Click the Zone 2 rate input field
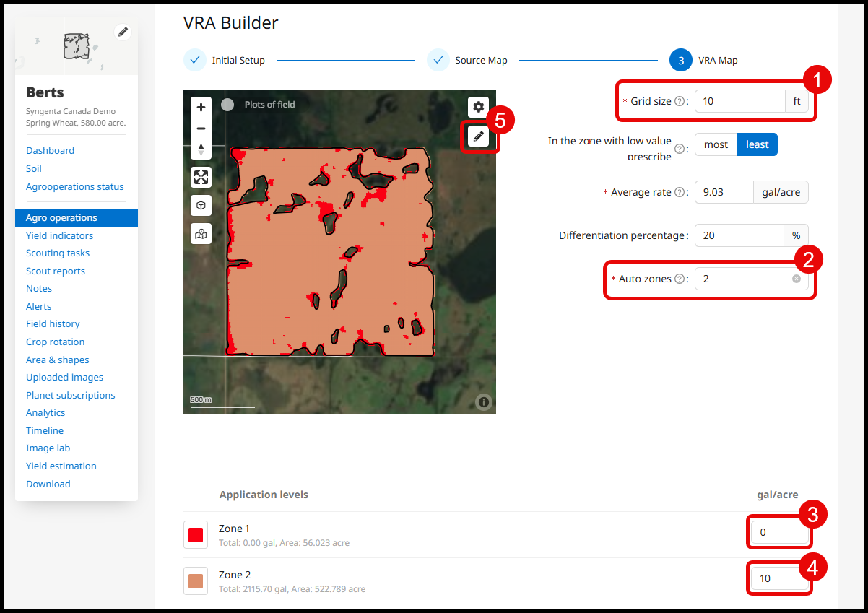Viewport: 868px width, 613px height. 778,578
